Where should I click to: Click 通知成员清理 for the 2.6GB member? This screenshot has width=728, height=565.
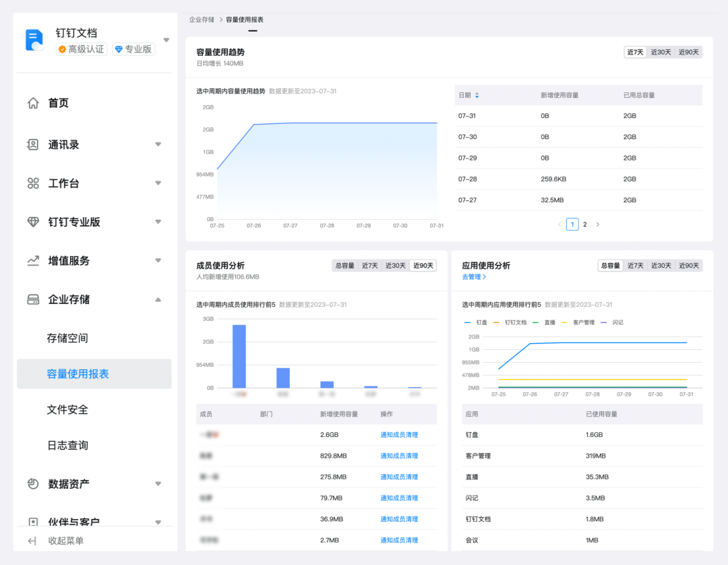tap(399, 435)
